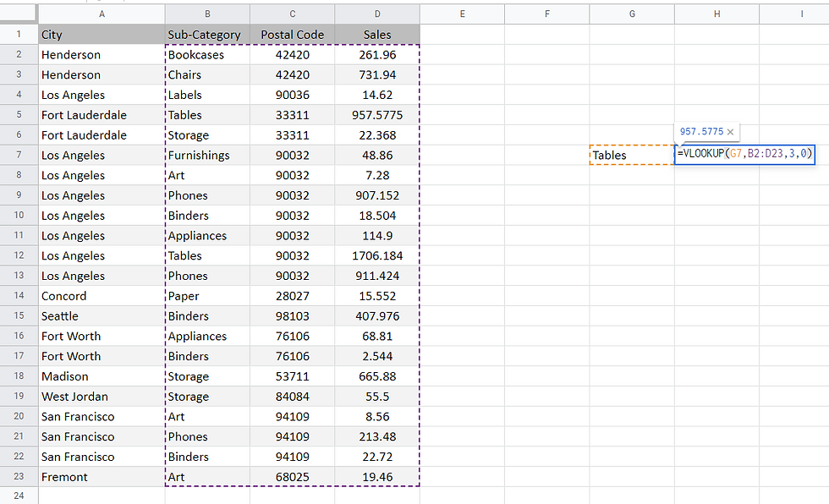This screenshot has width=829, height=504.
Task: Select postal code 53711
Action: [293, 376]
